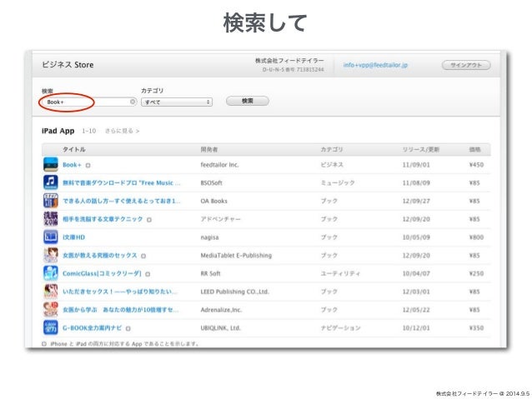The height and width of the screenshot is (399, 532).
Task: Open the できる人の話し方 app link
Action: coord(122,201)
